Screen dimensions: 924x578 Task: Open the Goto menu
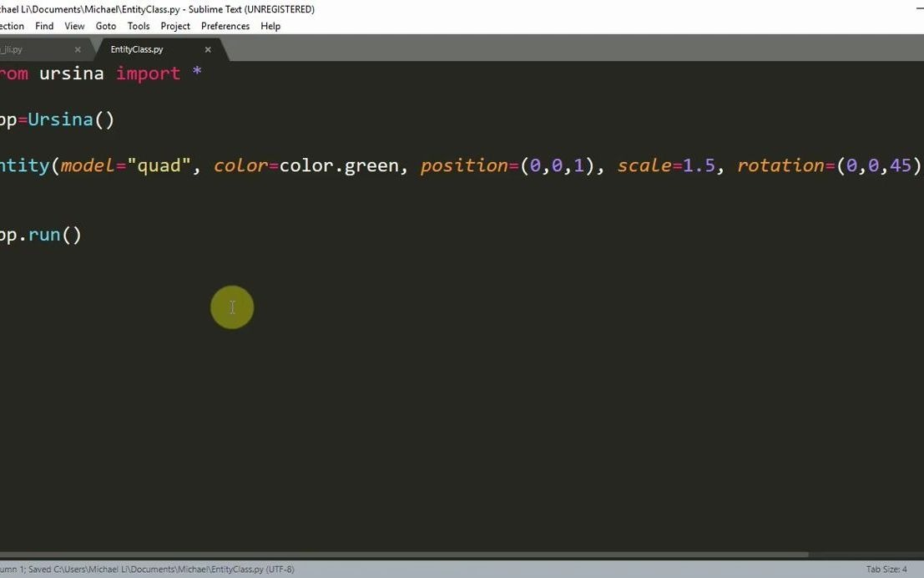(x=105, y=26)
